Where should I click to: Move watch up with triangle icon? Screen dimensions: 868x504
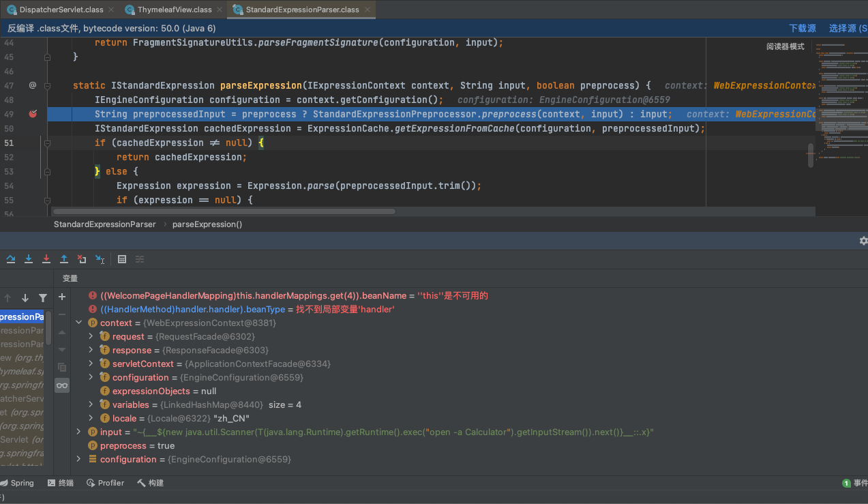click(x=62, y=332)
